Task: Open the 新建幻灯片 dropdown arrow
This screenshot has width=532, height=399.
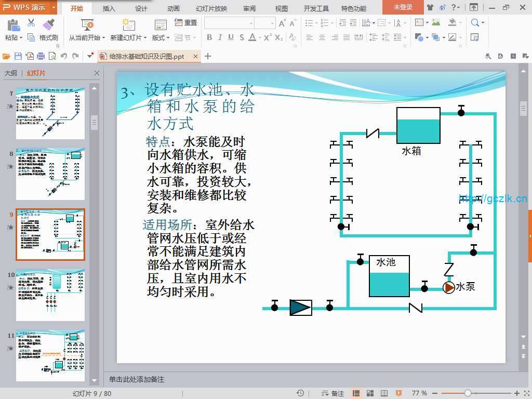Action: pyautogui.click(x=145, y=38)
